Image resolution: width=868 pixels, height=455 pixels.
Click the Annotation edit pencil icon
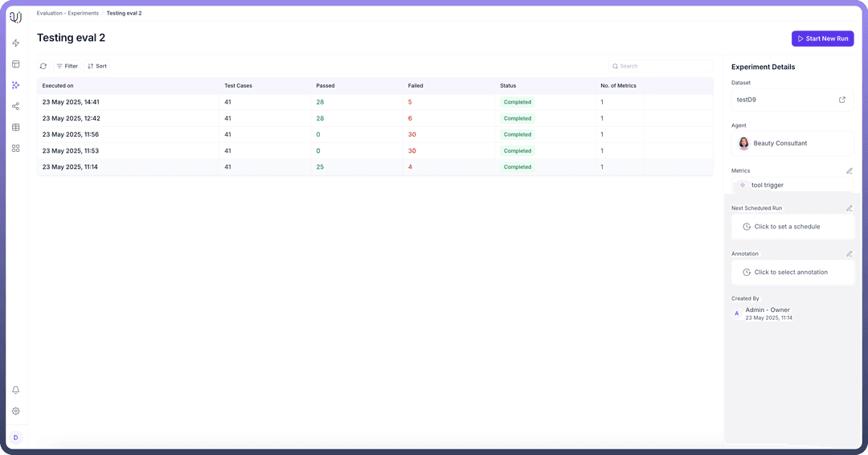pos(850,254)
